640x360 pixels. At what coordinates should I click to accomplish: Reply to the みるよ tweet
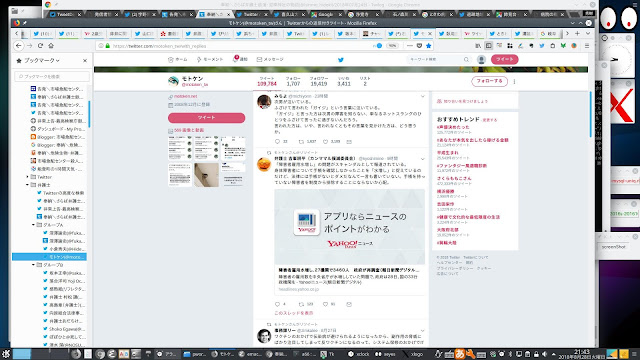point(278,142)
